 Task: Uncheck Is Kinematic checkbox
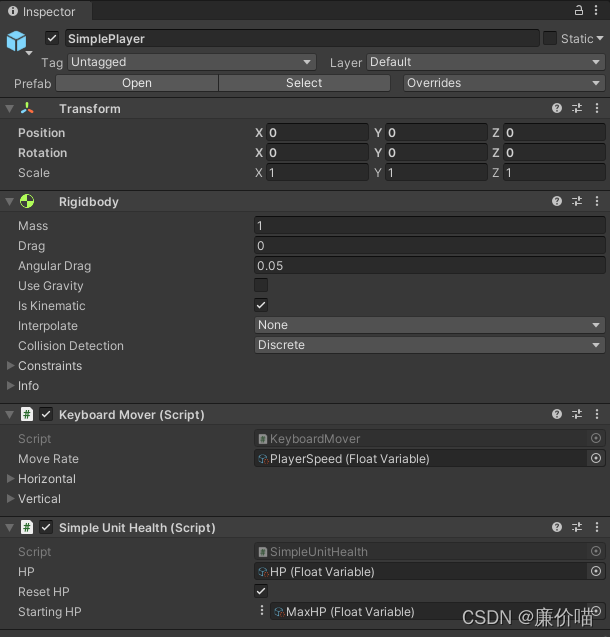(261, 305)
